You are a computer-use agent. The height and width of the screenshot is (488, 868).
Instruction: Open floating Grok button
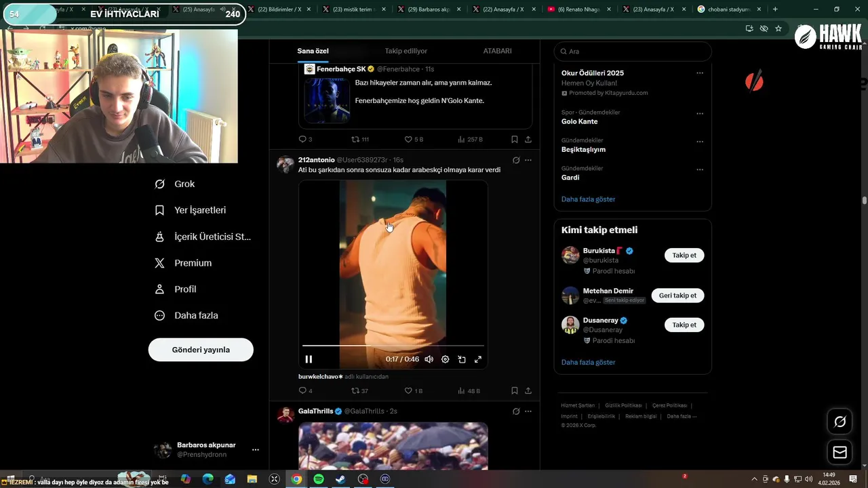(840, 422)
